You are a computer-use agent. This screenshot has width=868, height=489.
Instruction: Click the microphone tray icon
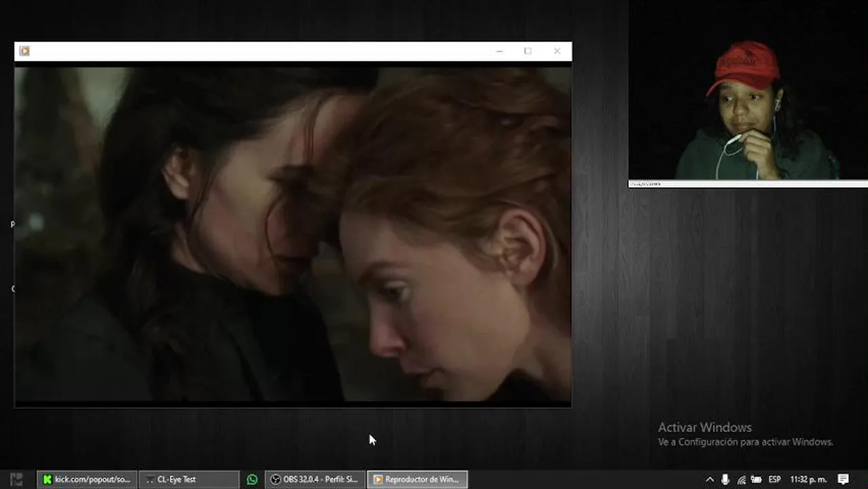pos(725,479)
